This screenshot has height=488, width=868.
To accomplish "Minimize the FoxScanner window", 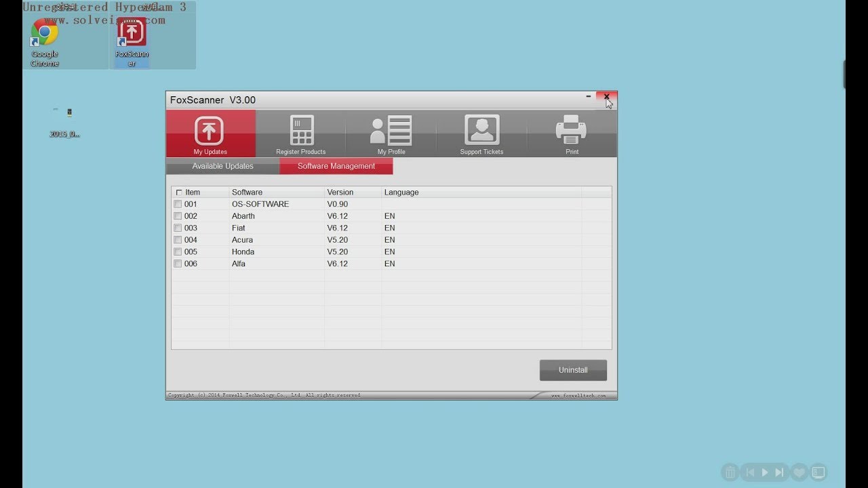I will 589,97.
